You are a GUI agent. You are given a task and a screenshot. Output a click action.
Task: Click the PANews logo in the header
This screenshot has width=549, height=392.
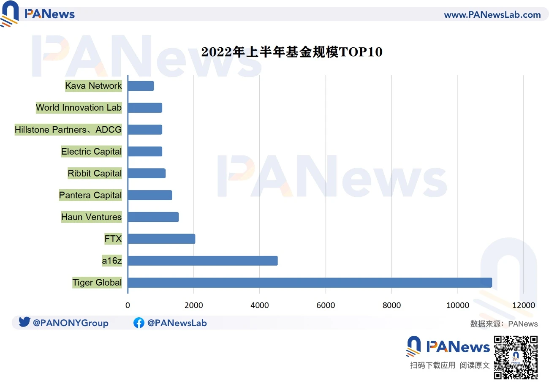38,14
